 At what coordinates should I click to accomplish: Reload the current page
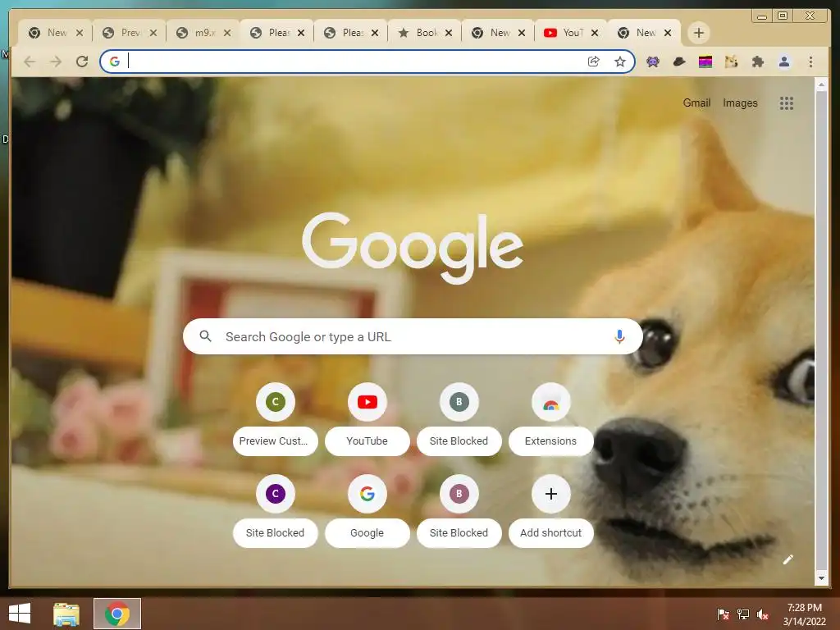pyautogui.click(x=82, y=62)
